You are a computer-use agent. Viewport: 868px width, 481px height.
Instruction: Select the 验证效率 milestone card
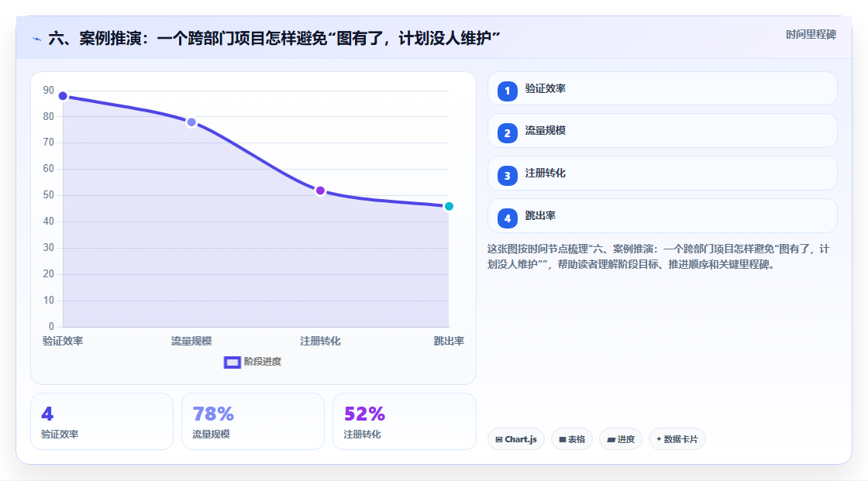pos(662,88)
